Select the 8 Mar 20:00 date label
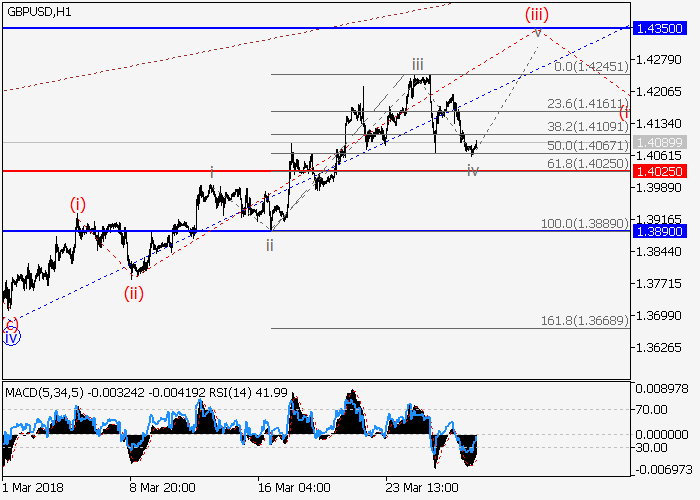Image resolution: width=700 pixels, height=500 pixels. coord(162,488)
